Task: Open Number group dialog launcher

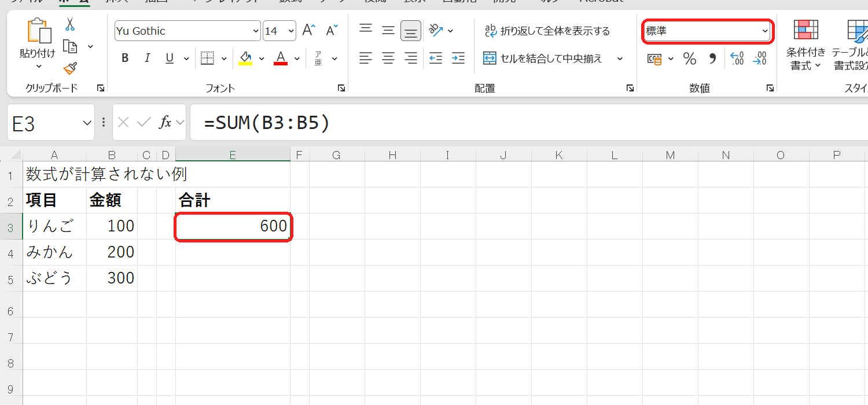Action: pyautogui.click(x=770, y=88)
